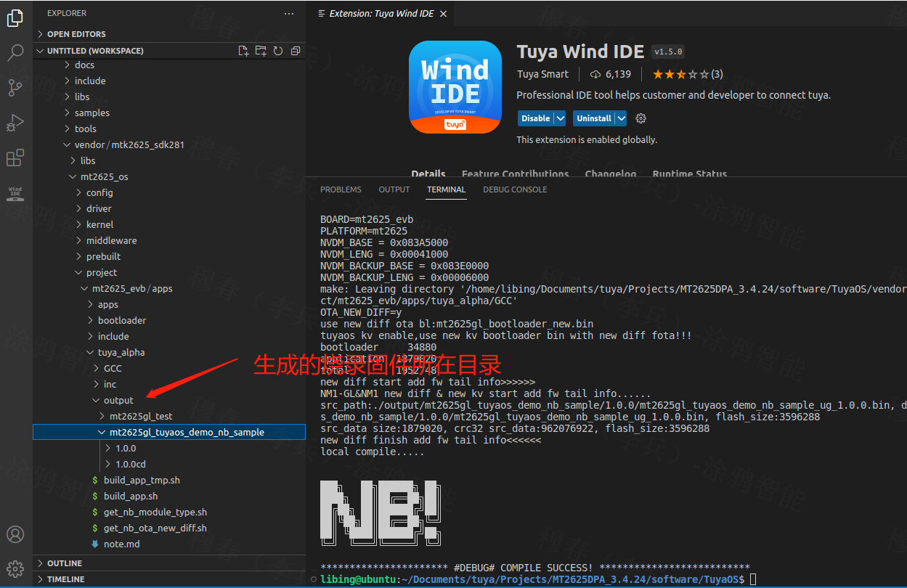Expand the TIMELINE section
Screen dimensions: 907x588
coord(169,579)
